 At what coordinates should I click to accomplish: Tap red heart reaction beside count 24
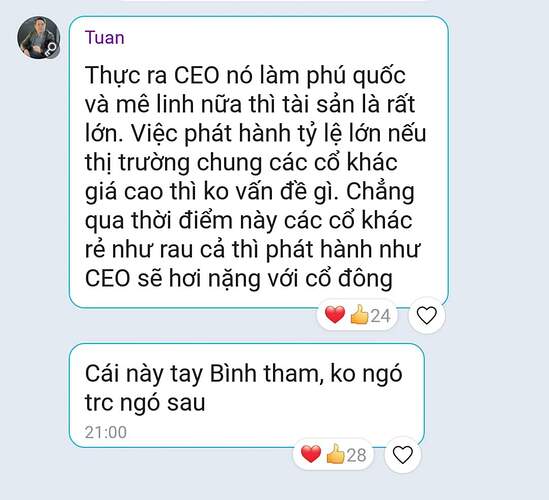[x=335, y=315]
